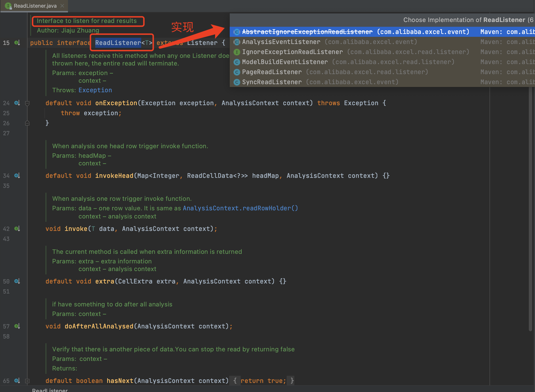Open the Exception link in Throws doc

[95, 90]
